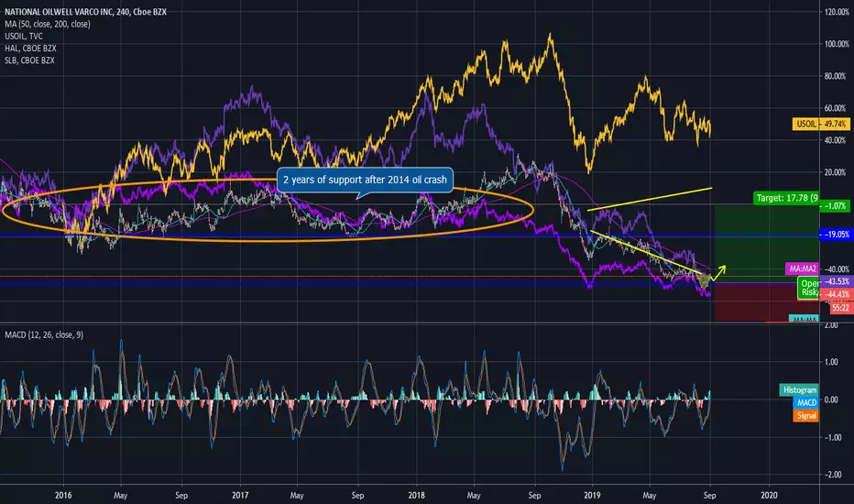This screenshot has width=854, height=504.
Task: Click the Histogram indicator label
Action: pos(799,389)
